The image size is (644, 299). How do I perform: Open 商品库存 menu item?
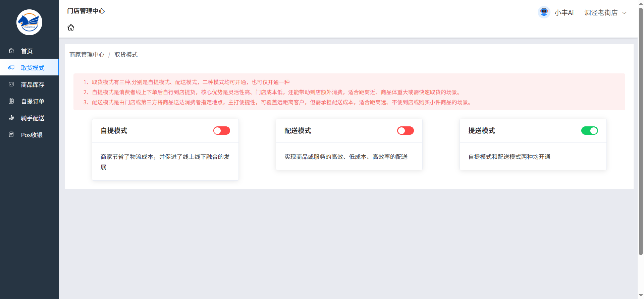pos(33,85)
